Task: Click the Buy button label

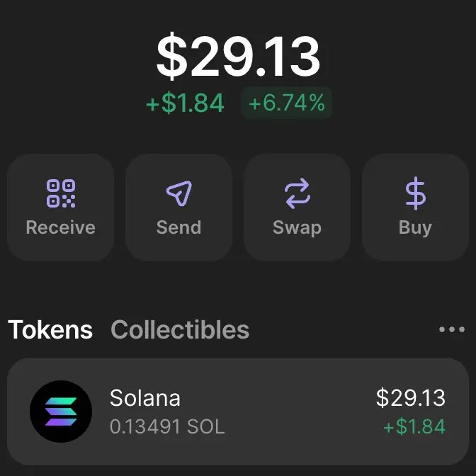Action: click(x=415, y=228)
